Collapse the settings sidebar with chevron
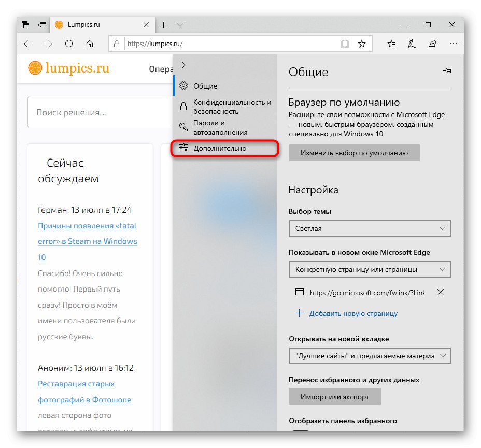The height and width of the screenshot is (448, 481). 183,65
